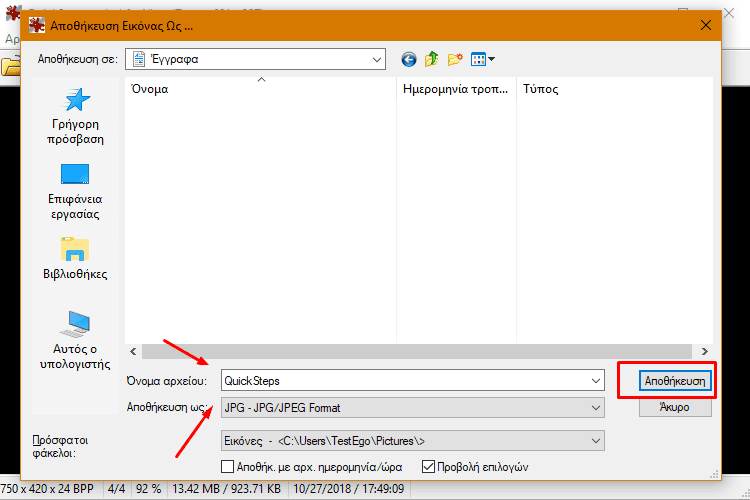The image size is (750, 500).
Task: Click the horizontal scrollbar right arrow
Action: click(705, 352)
